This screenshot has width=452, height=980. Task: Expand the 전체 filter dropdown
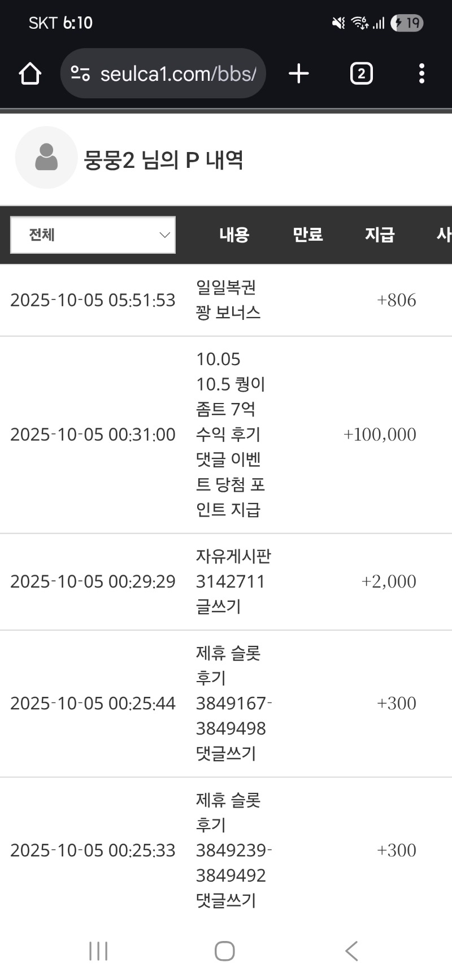[93, 235]
